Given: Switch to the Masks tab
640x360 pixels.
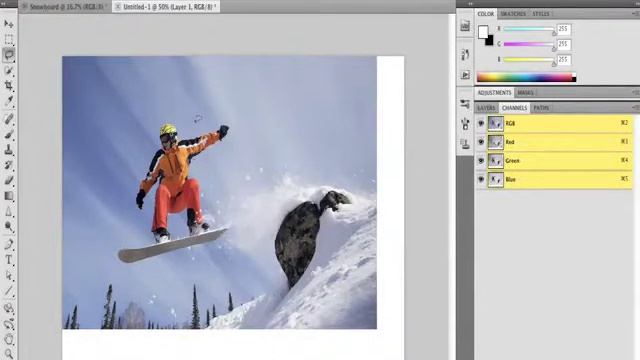Looking at the screenshot, I should coord(525,93).
